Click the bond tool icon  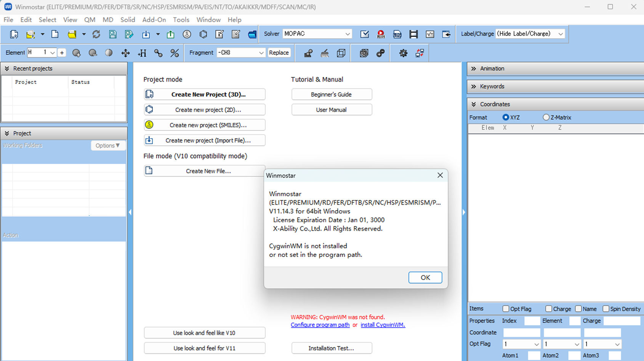[158, 53]
